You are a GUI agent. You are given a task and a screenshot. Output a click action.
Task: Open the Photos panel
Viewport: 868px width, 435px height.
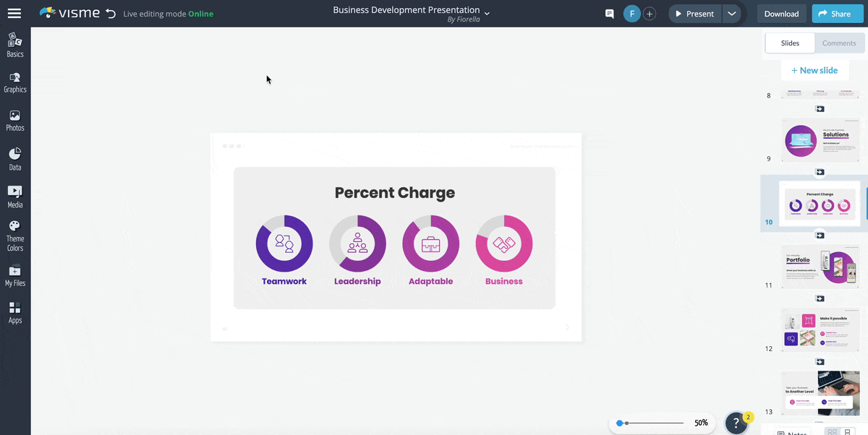14,121
